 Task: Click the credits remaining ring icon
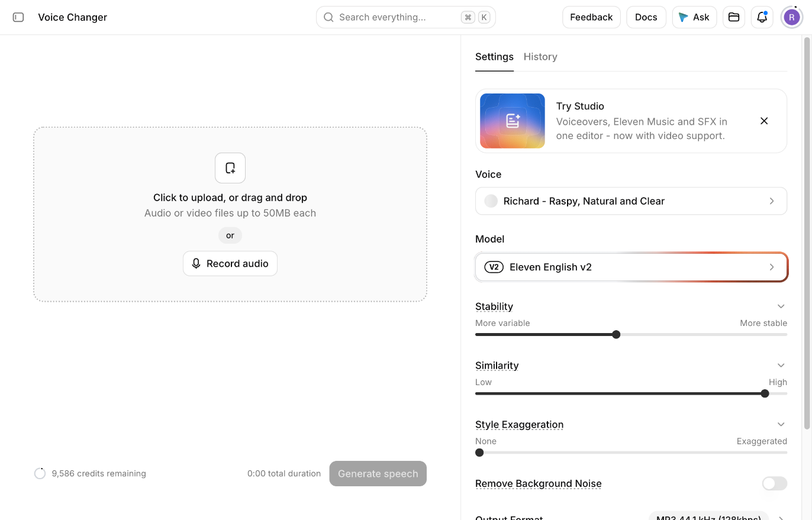pyautogui.click(x=40, y=473)
